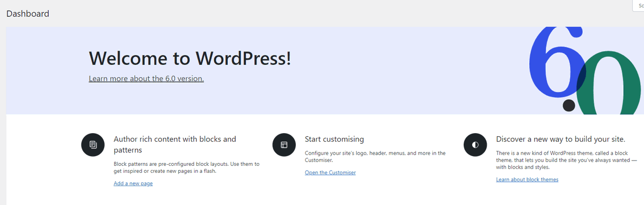
Task: Click the 'There is a new kind of WordPress theme' text
Action: [x=567, y=160]
